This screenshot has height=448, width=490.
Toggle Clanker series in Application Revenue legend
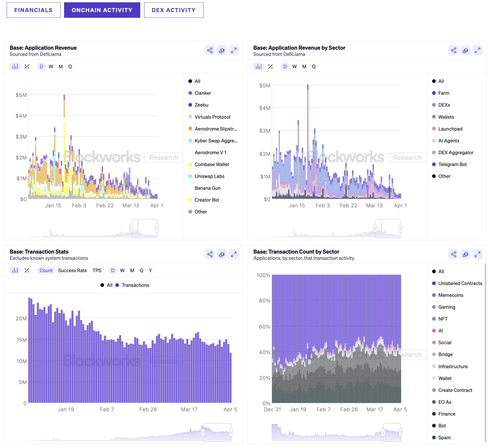pyautogui.click(x=200, y=93)
